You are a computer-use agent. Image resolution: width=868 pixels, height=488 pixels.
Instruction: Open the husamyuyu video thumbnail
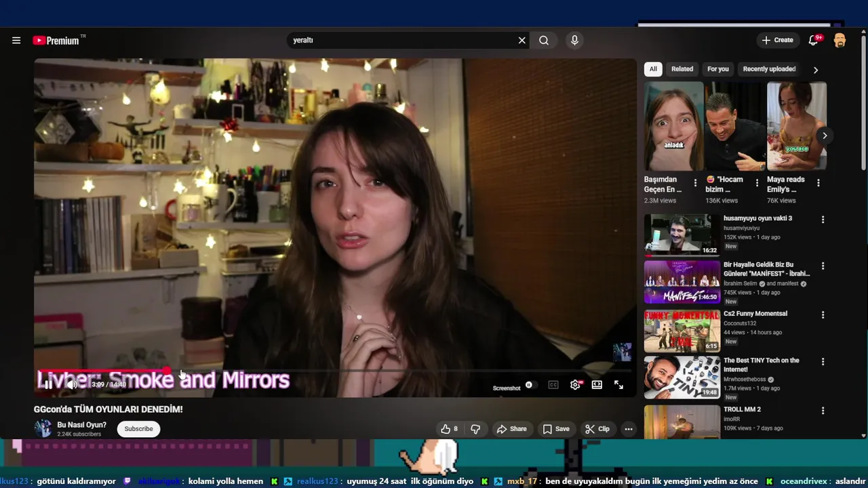pyautogui.click(x=682, y=235)
